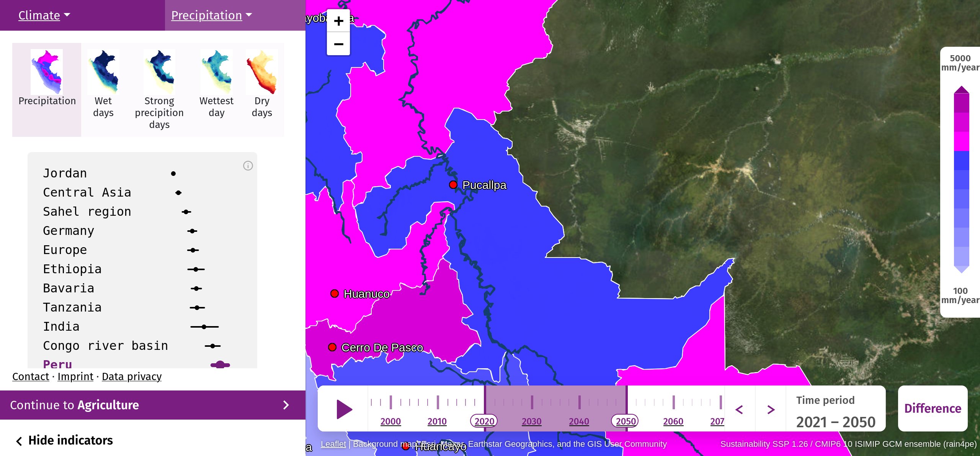
Task: Open the Contact link
Action: (31, 376)
